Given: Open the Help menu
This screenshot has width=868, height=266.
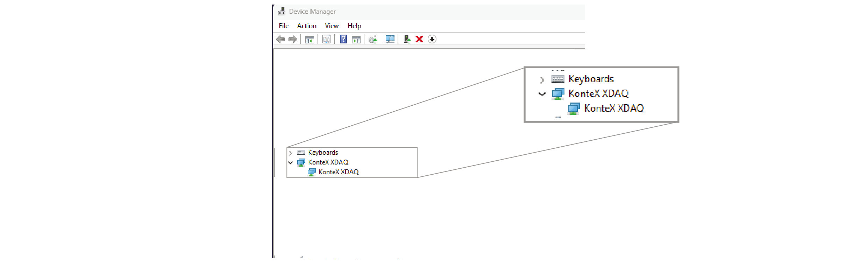Looking at the screenshot, I should pos(354,26).
